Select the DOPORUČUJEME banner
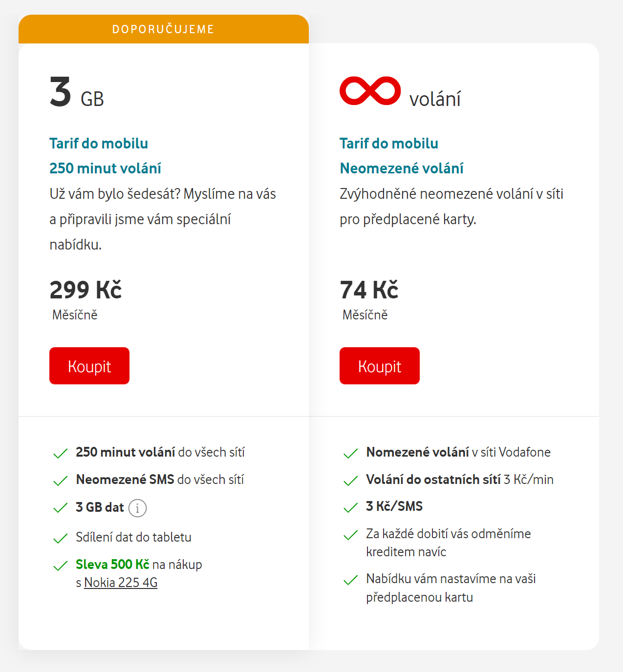 click(163, 29)
